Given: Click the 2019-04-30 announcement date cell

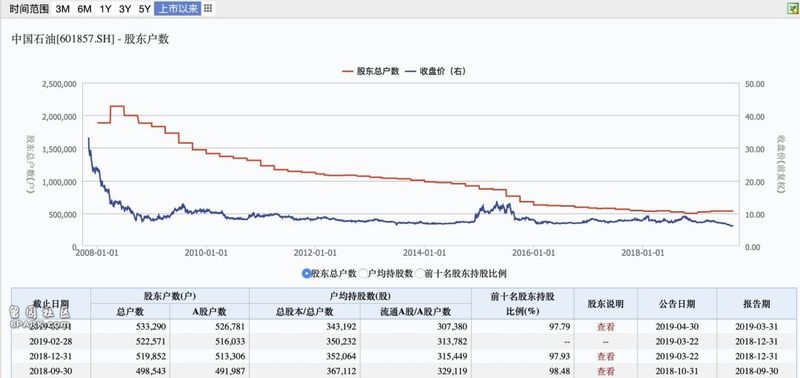Looking at the screenshot, I should pos(677,326).
